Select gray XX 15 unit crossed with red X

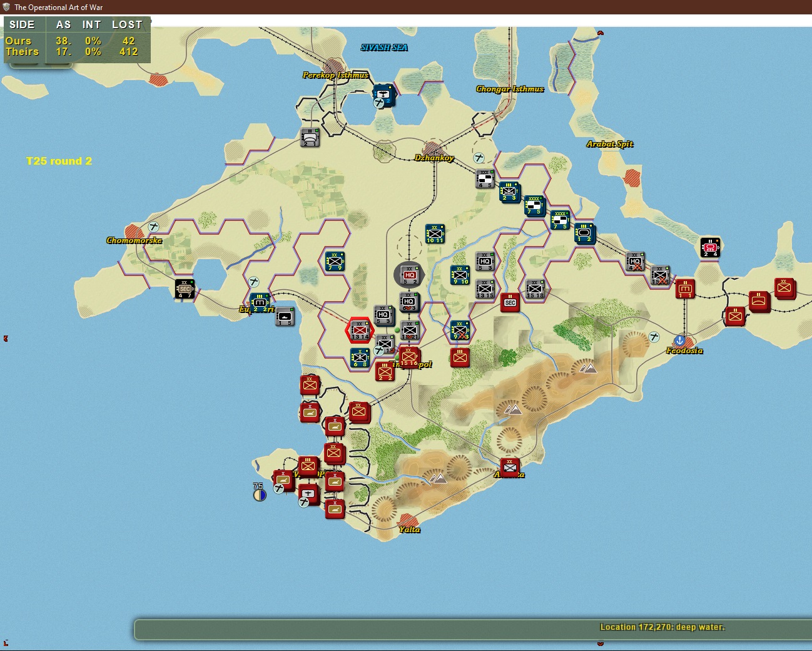(660, 275)
